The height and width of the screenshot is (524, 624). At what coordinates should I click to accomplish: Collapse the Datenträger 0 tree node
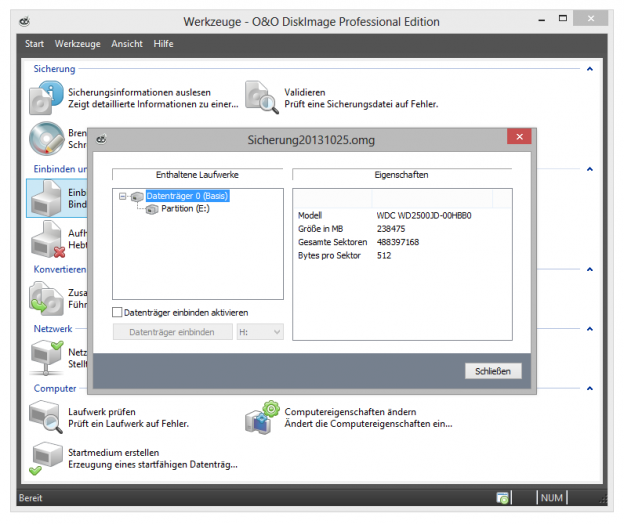[x=122, y=196]
